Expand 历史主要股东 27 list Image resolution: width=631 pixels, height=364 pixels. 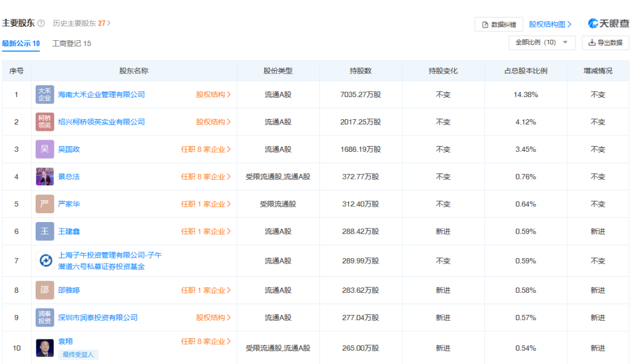pos(81,23)
